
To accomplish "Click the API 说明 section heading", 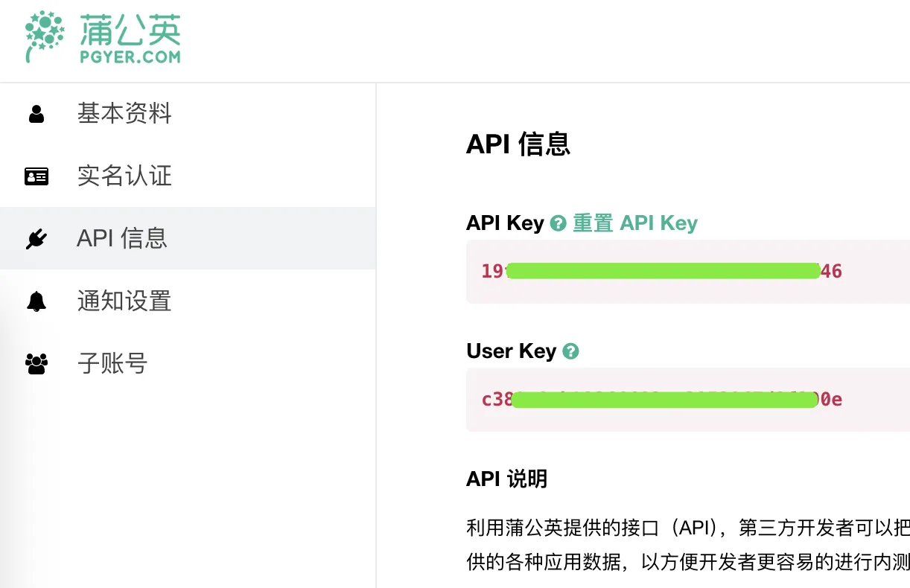I will 506,479.
